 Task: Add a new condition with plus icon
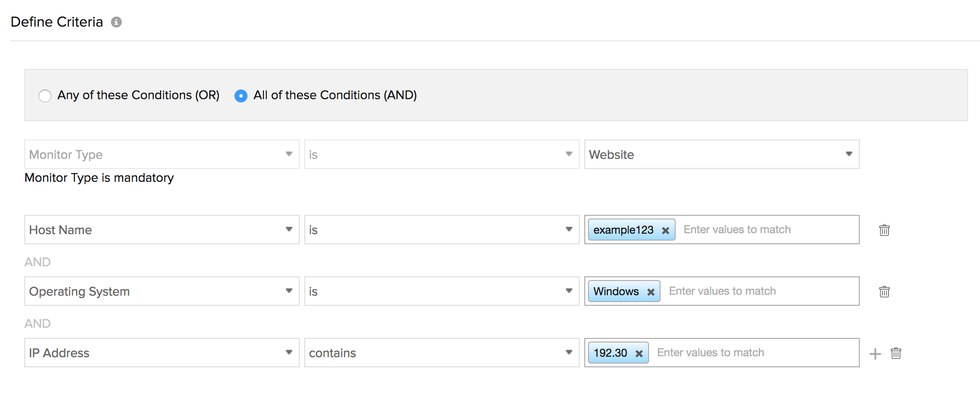click(x=875, y=354)
